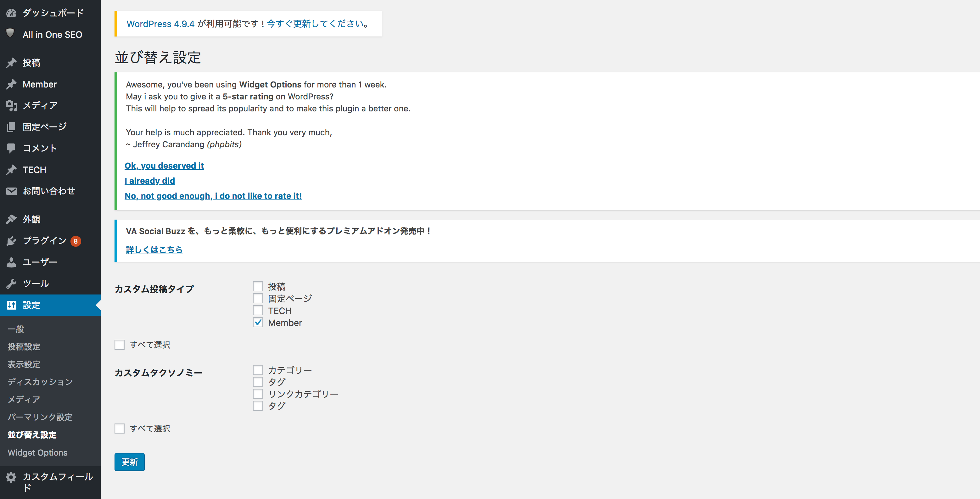Click the pushpin icon beside TECH

11,170
